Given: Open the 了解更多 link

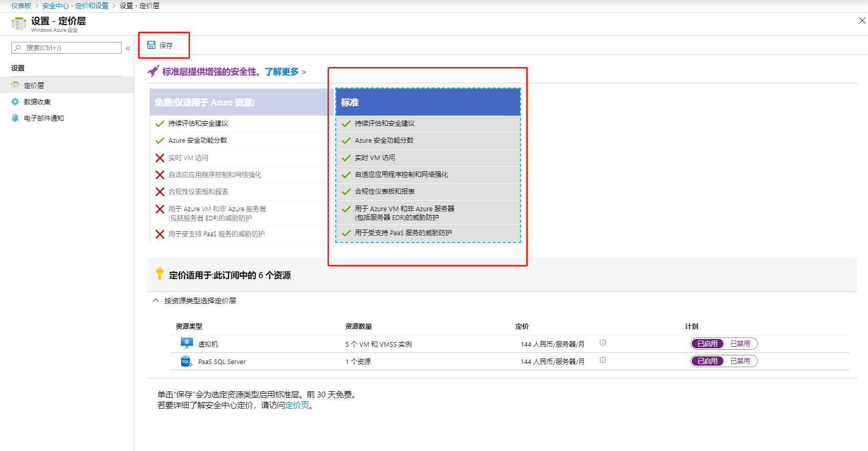Looking at the screenshot, I should point(285,72).
